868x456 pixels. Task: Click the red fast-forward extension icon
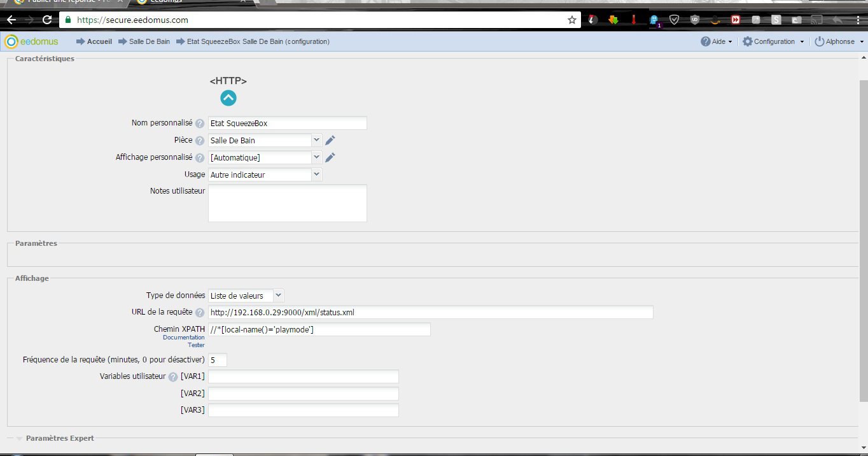pos(736,20)
